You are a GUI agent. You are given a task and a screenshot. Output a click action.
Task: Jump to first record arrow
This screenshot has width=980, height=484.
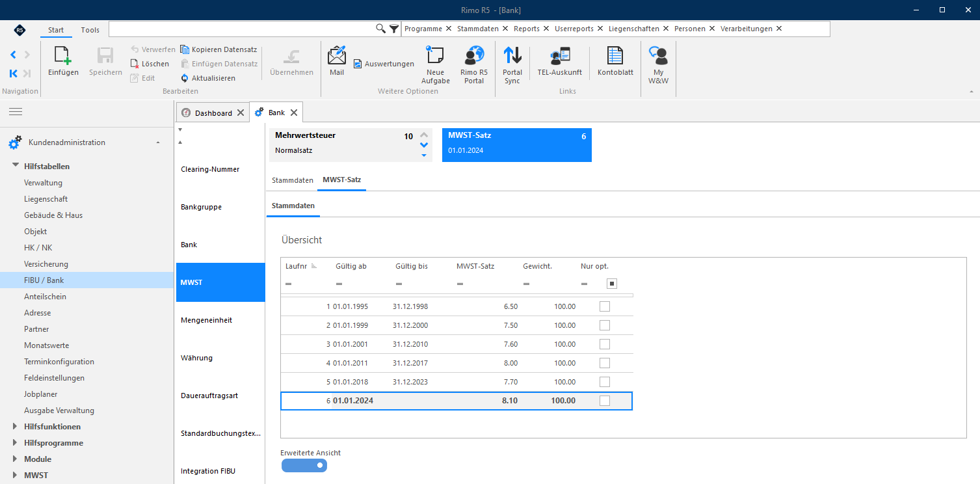pos(13,74)
